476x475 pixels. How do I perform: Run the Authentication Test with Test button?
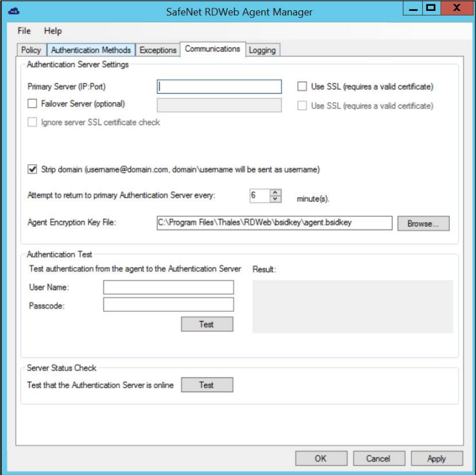coord(207,324)
